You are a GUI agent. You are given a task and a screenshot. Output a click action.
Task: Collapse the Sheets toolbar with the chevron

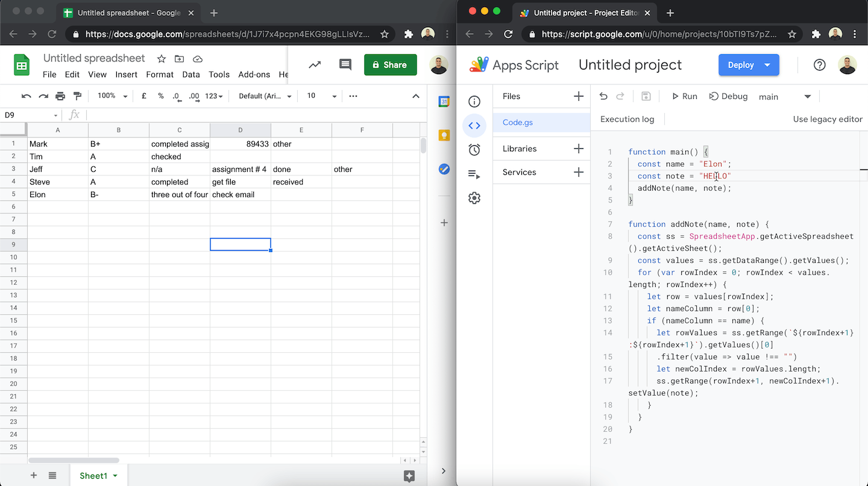pyautogui.click(x=416, y=95)
